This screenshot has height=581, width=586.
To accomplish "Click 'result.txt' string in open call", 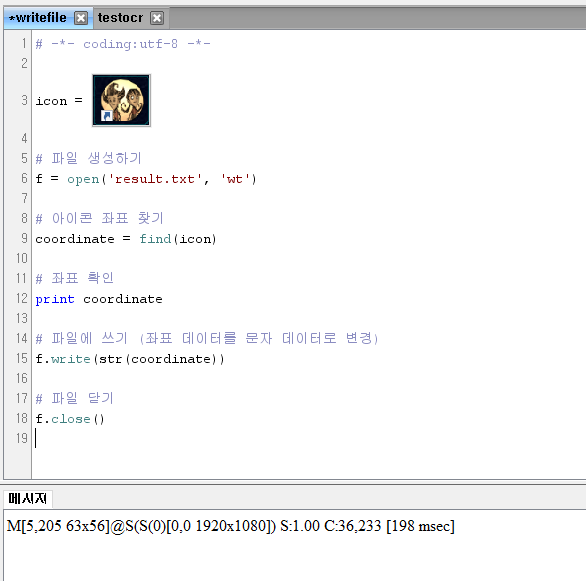I will click(155, 179).
